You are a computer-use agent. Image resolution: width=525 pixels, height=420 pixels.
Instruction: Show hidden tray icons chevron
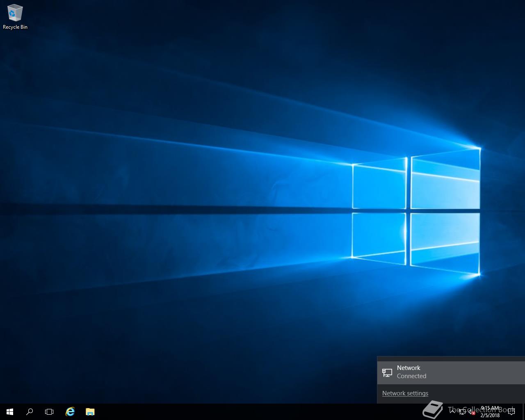[452, 412]
